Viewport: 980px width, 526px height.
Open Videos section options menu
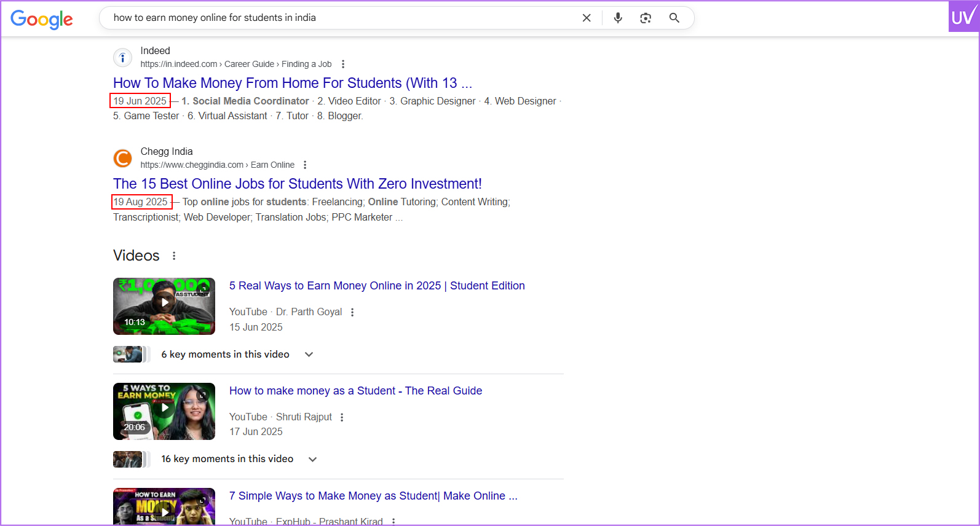pos(174,256)
